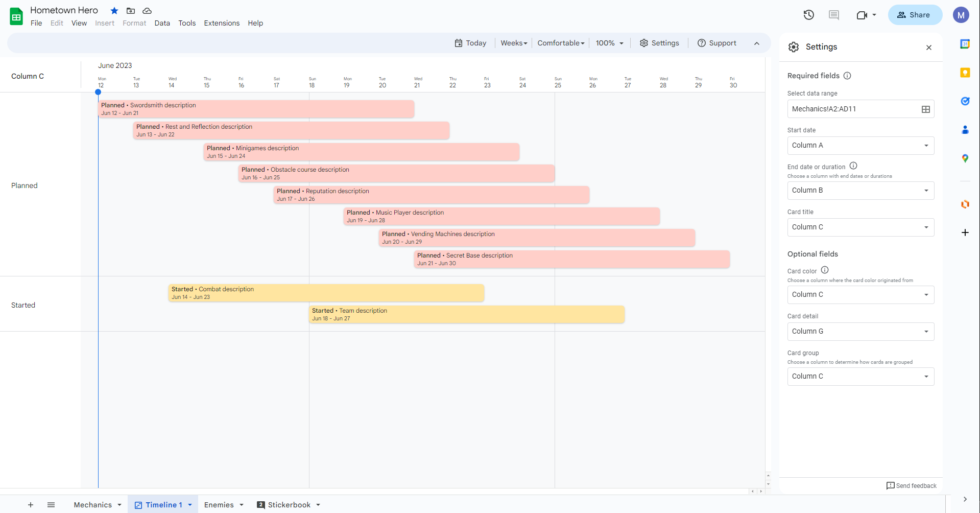Select the Started Combat card
Viewport: 980px width, 513px height.
coord(326,292)
